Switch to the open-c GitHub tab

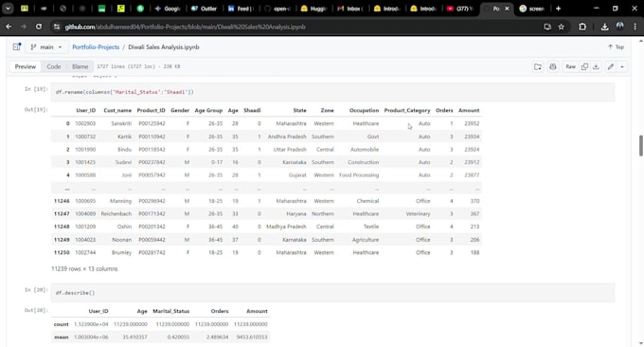point(277,9)
